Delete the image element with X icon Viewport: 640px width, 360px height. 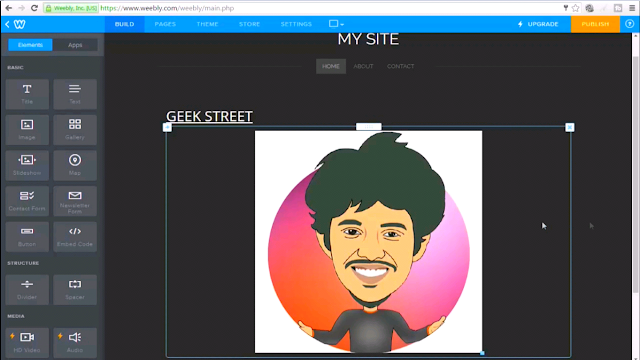(x=569, y=127)
